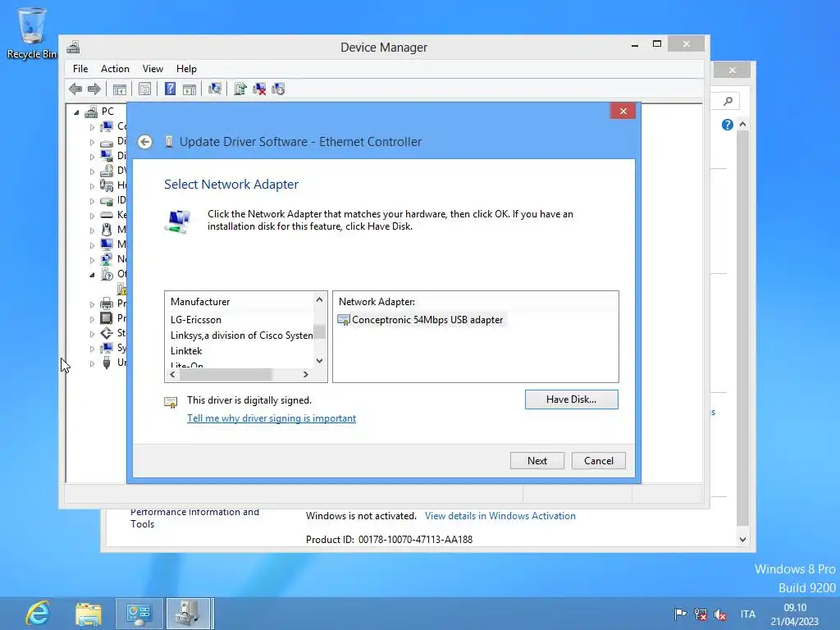Screen dimensions: 840x630
Task: Close the Update Driver Software dialog
Action: pos(623,111)
